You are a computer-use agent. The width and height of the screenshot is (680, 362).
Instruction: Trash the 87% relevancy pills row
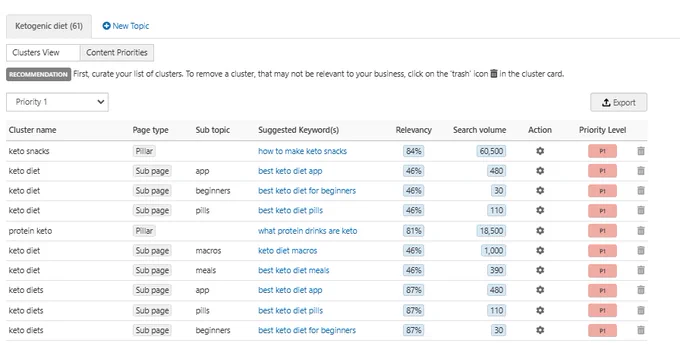(641, 310)
